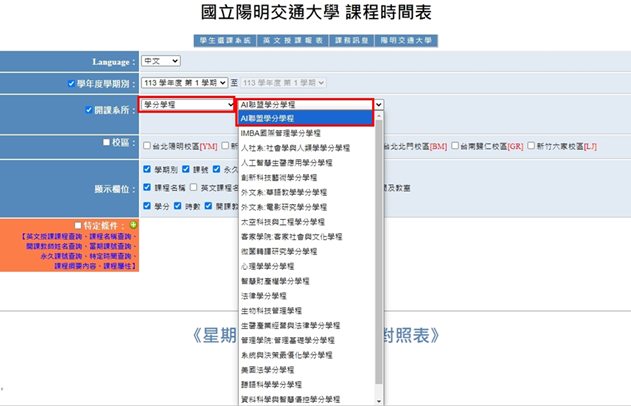Open the 陽明交通大學 link
This screenshot has height=406, width=631.
[406, 40]
